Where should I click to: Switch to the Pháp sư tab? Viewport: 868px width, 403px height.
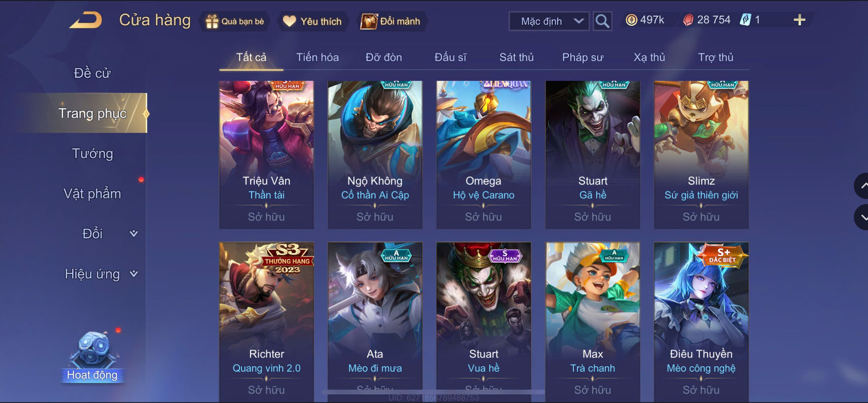pos(583,58)
